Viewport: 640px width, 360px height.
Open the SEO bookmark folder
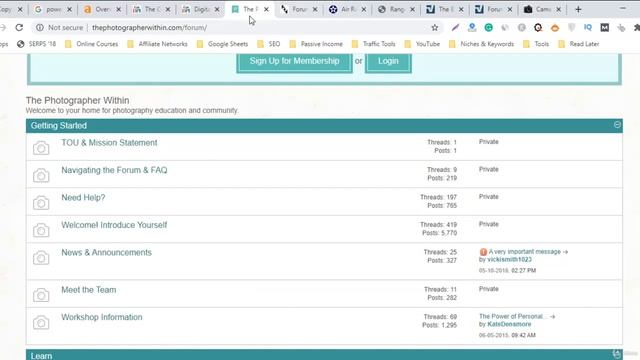[x=269, y=44]
